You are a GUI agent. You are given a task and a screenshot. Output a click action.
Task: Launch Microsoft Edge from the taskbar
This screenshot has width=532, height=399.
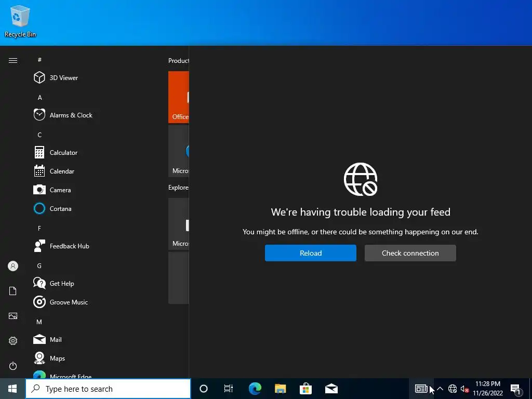pyautogui.click(x=255, y=389)
